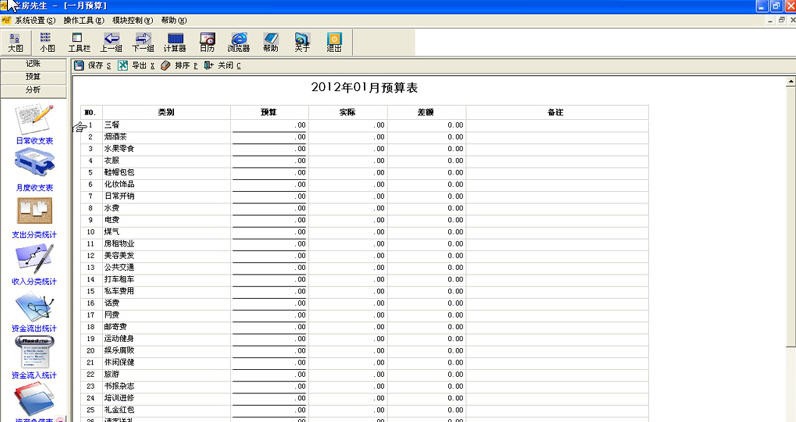This screenshot has height=422, width=796.
Task: Click budget input for 水费 row
Action: pos(270,208)
